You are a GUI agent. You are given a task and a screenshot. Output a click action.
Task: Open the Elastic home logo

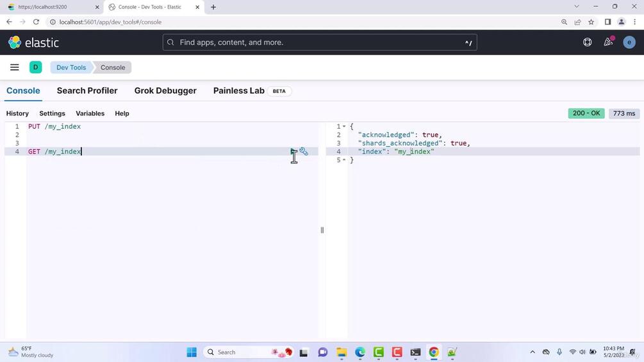point(34,42)
